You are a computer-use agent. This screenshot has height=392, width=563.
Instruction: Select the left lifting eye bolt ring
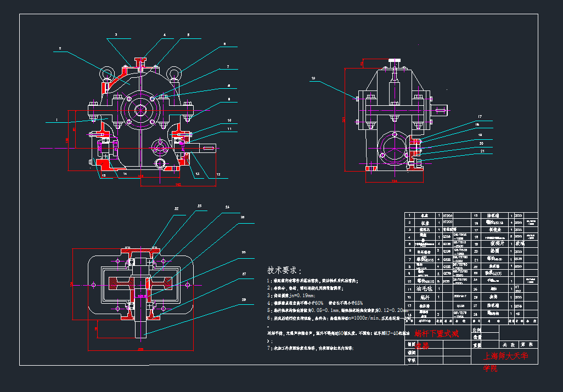(x=106, y=72)
